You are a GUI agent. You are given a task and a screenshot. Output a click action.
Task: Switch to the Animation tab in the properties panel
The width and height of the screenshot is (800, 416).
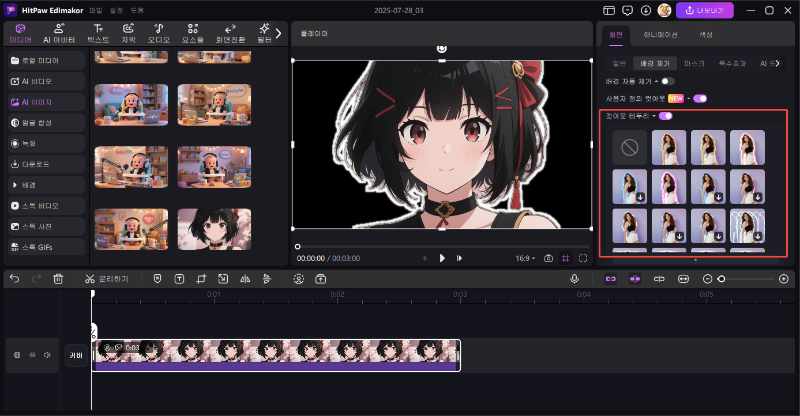coord(660,35)
